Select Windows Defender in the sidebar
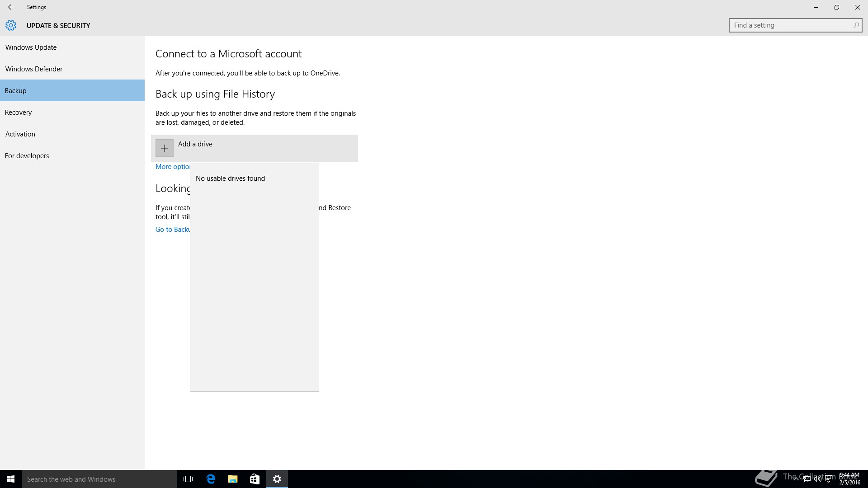 (72, 69)
